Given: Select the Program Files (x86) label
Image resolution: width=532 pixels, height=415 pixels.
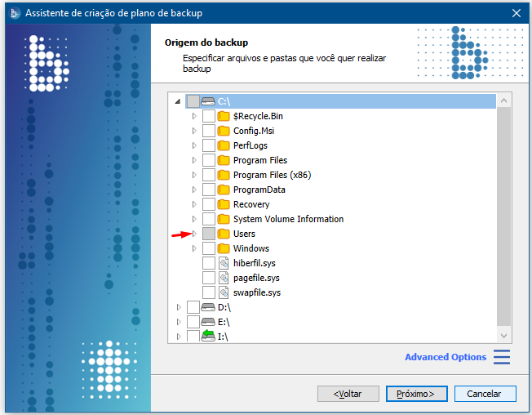Looking at the screenshot, I should pos(272,175).
